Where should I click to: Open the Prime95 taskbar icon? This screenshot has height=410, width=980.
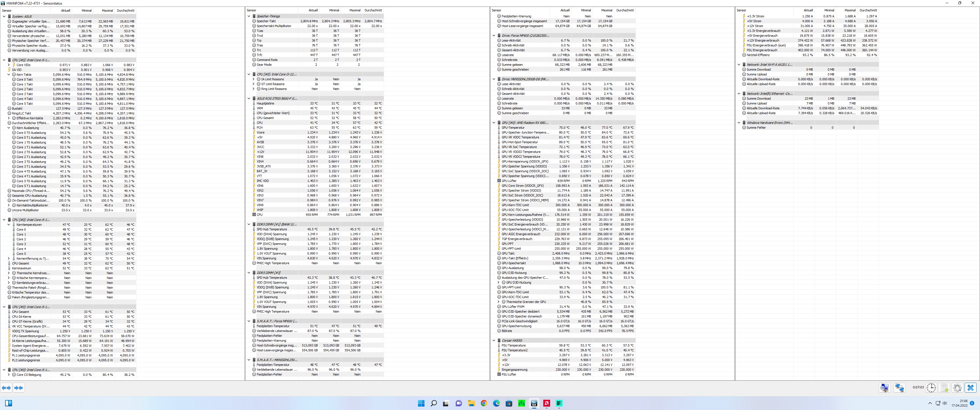point(521,403)
